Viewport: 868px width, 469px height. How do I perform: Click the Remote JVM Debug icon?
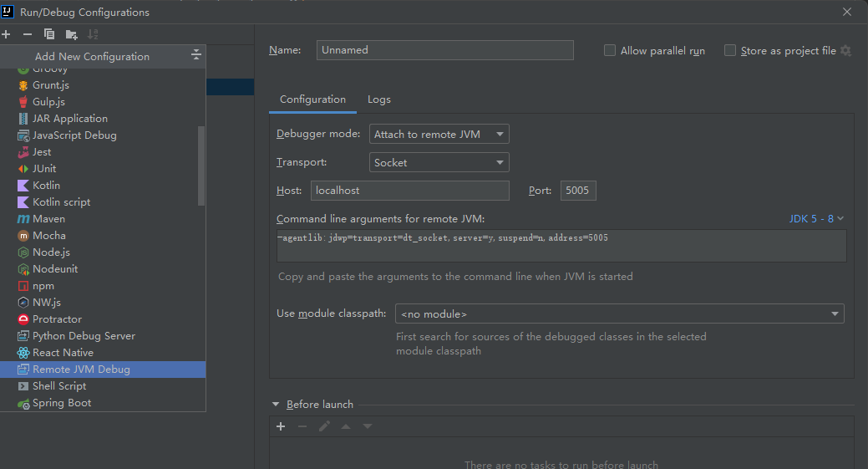click(23, 370)
